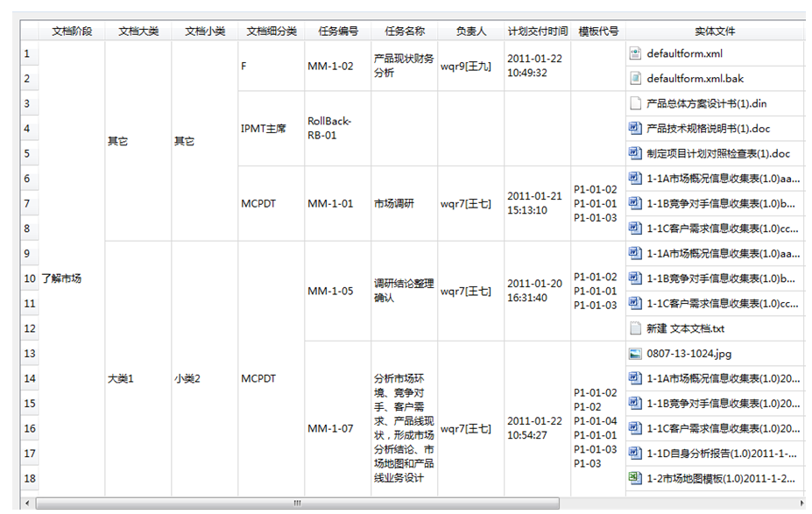Select the RollBack-RB-01 task number cell

pos(337,129)
